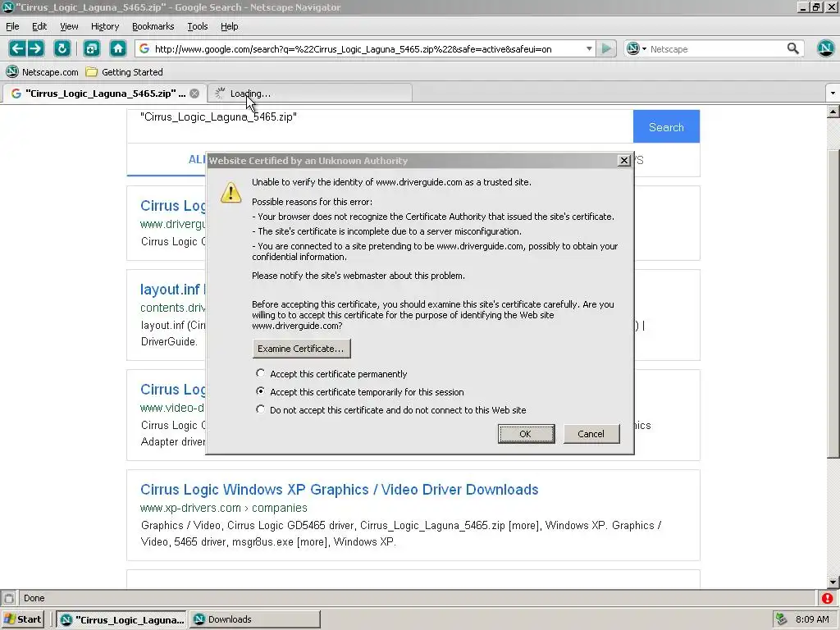
Task: Click the green Go arrow button
Action: pos(606,48)
